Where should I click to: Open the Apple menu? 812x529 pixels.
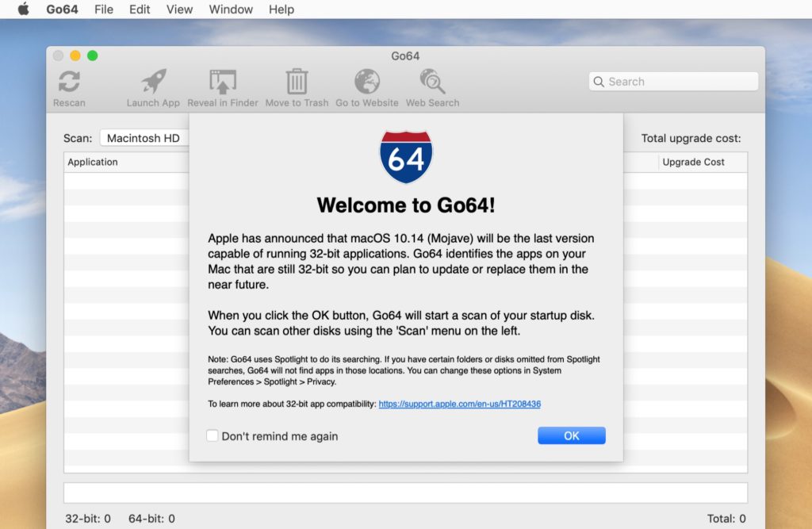pos(23,10)
